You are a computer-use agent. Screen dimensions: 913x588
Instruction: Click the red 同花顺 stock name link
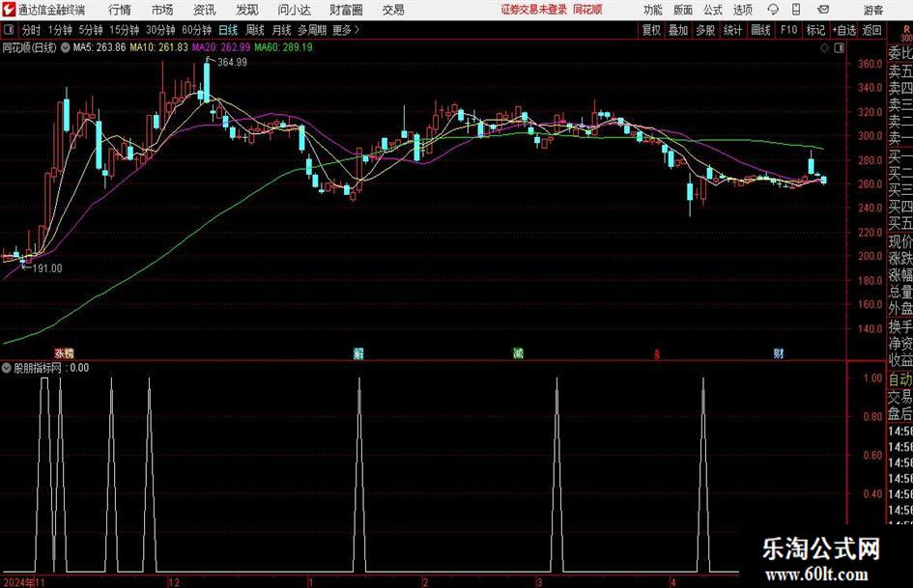pyautogui.click(x=587, y=10)
